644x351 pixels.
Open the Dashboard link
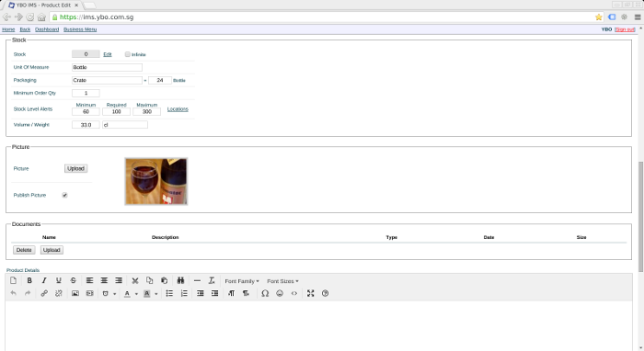pyautogui.click(x=47, y=29)
